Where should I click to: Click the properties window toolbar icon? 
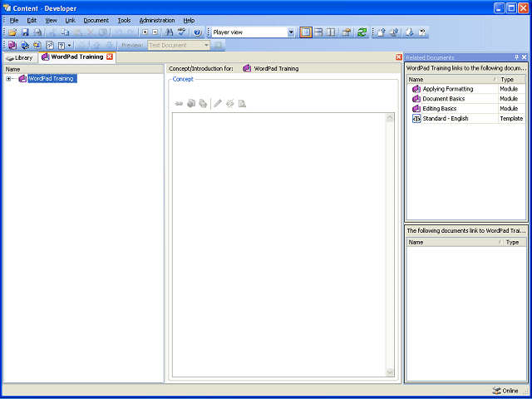coord(346,32)
